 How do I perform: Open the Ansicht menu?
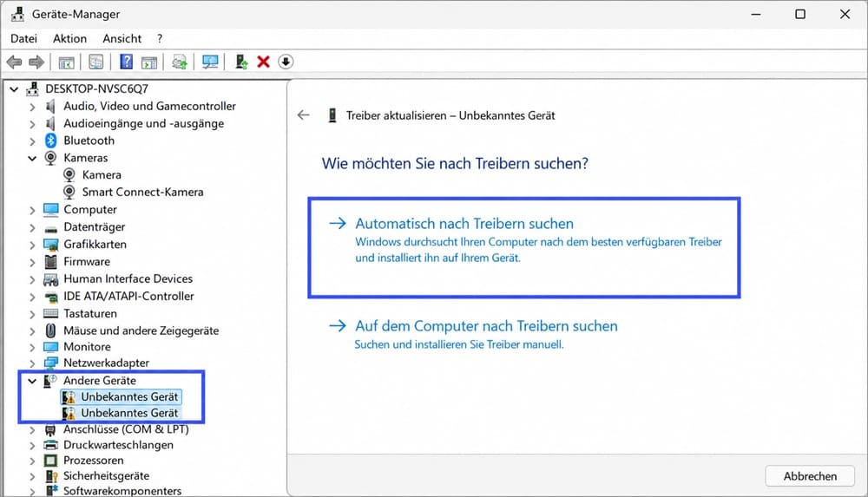tap(122, 39)
